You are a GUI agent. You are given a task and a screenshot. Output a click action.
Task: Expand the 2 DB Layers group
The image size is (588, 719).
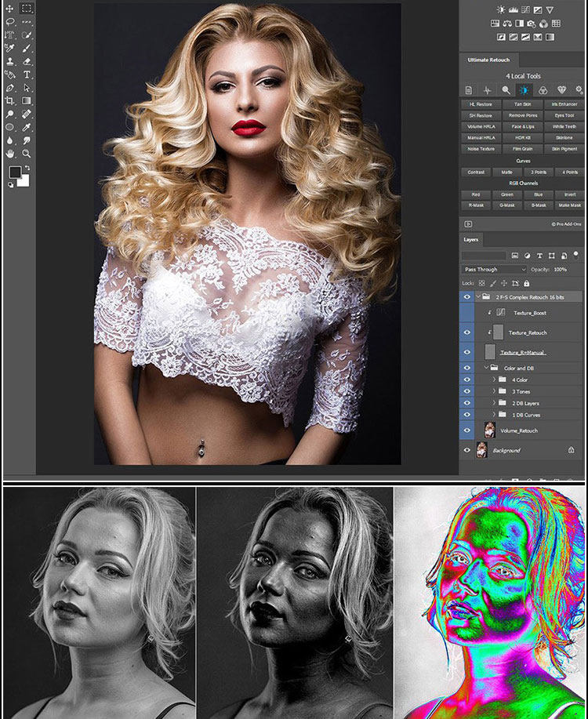[495, 403]
